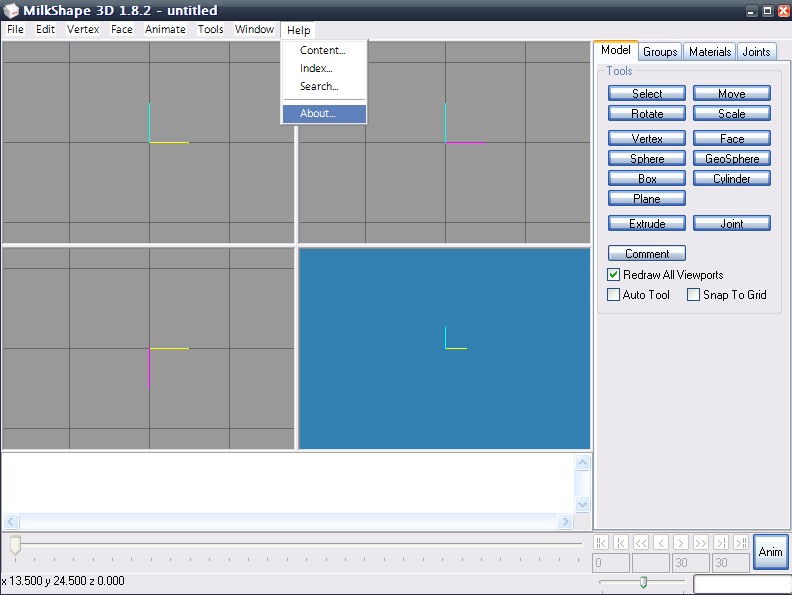Toggle the Anim mode button
792x595 pixels.
pyautogui.click(x=770, y=552)
